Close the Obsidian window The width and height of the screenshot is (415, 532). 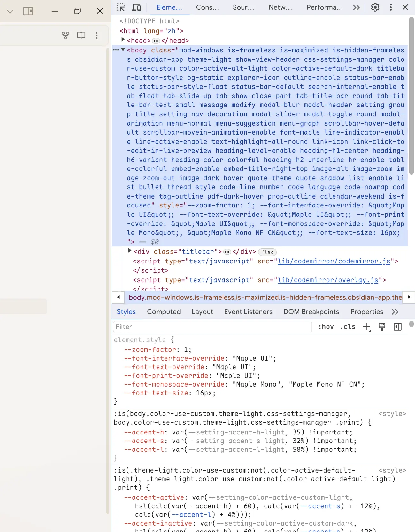click(100, 11)
